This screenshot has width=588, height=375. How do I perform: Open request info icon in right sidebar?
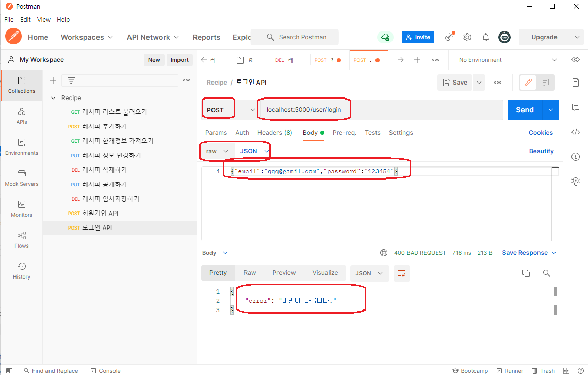[576, 157]
